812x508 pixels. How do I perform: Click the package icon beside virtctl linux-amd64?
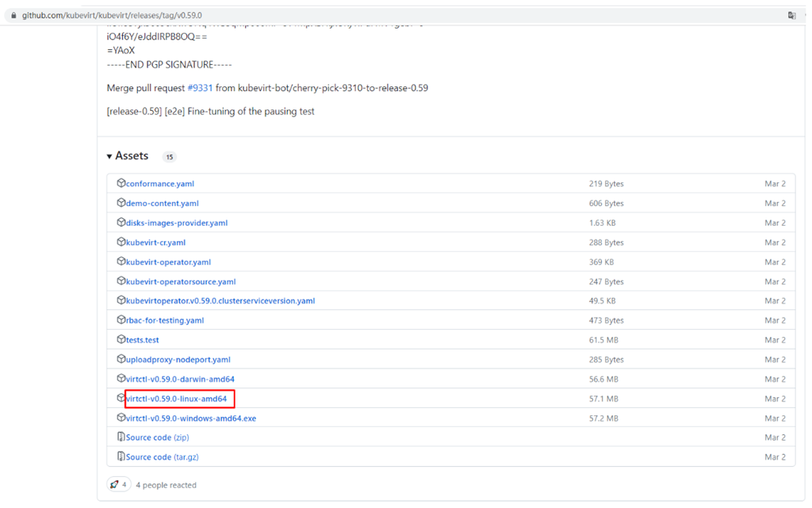tap(121, 398)
